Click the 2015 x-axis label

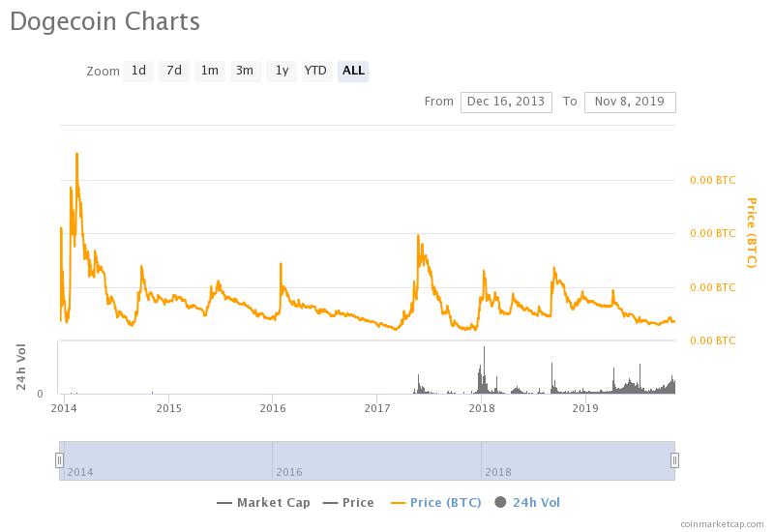point(168,408)
